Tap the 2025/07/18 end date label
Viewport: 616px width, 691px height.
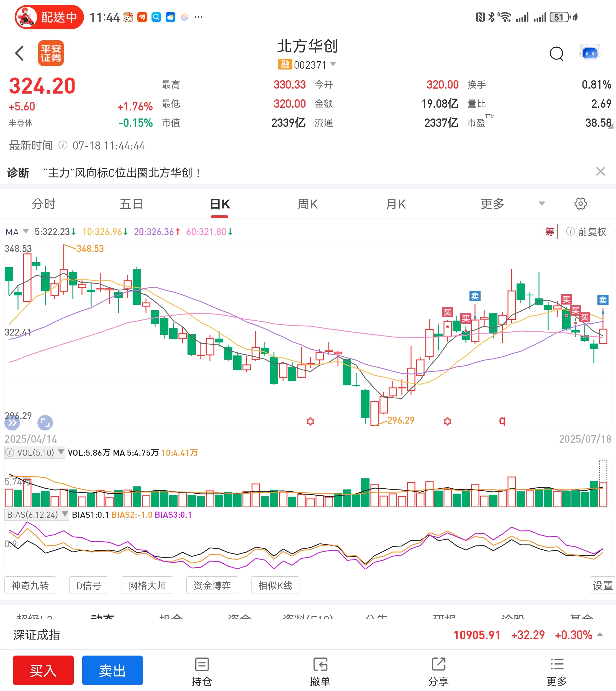(585, 439)
